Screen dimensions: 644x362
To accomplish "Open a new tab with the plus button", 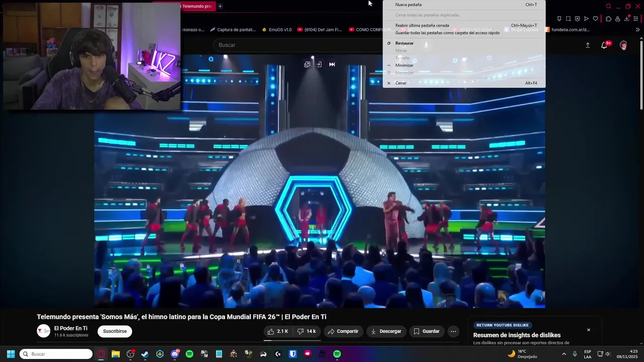I will (x=220, y=6).
